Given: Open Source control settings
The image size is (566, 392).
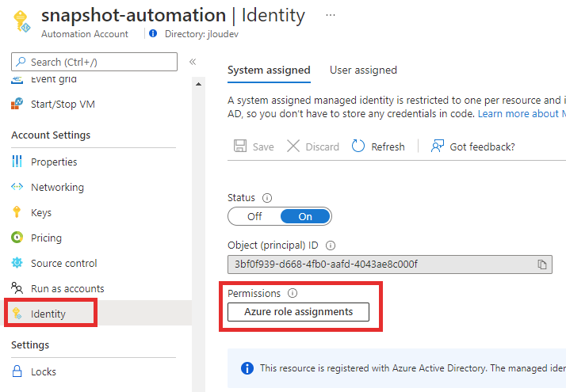Looking at the screenshot, I should (64, 263).
